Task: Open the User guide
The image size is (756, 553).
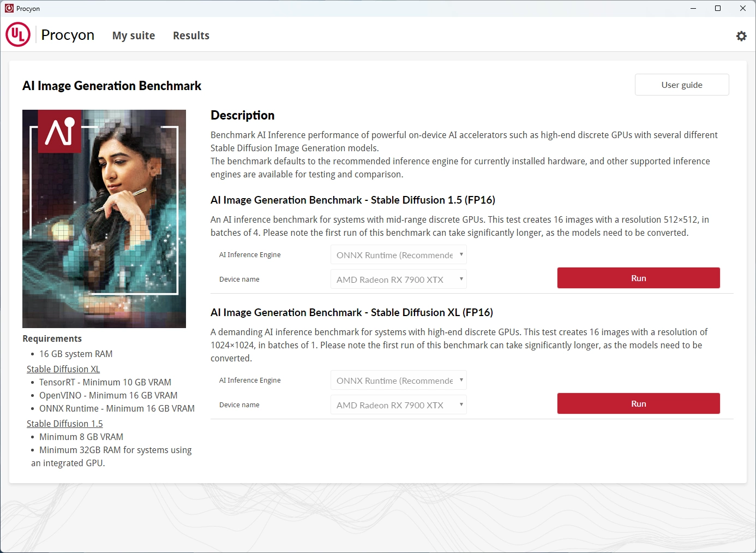Action: pyautogui.click(x=682, y=85)
